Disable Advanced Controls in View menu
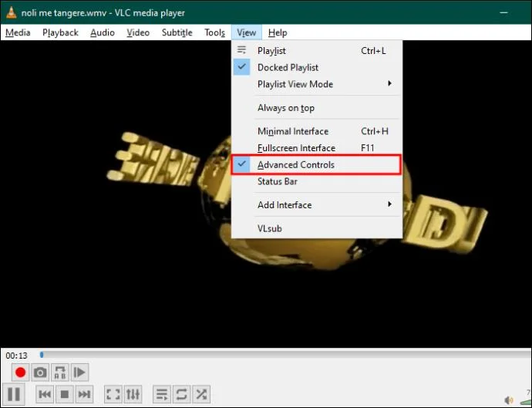 coord(317,164)
